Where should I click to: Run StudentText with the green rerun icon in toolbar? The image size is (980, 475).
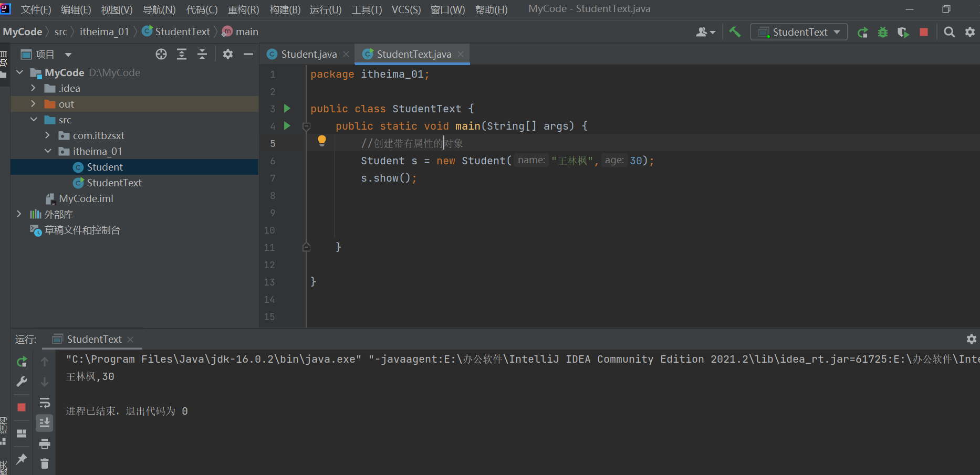click(x=862, y=33)
